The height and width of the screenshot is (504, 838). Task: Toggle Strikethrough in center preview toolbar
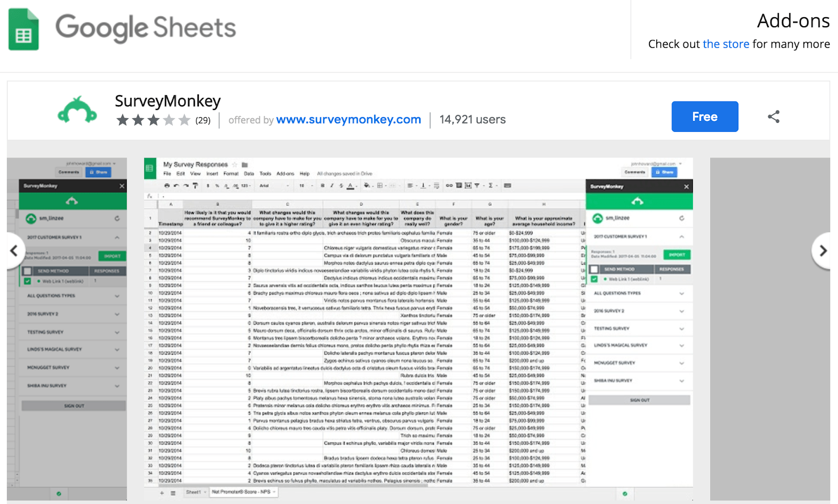341,185
